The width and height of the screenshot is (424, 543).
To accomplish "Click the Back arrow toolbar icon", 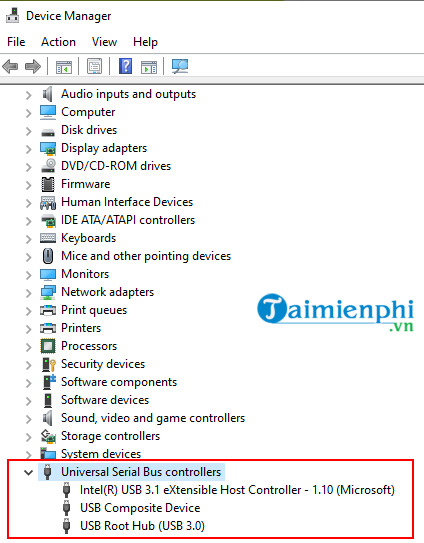I will [10, 66].
